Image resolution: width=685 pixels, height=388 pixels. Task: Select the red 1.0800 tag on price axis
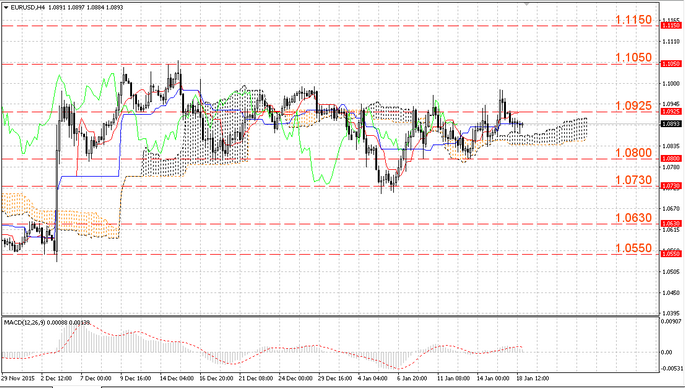[x=671, y=159]
